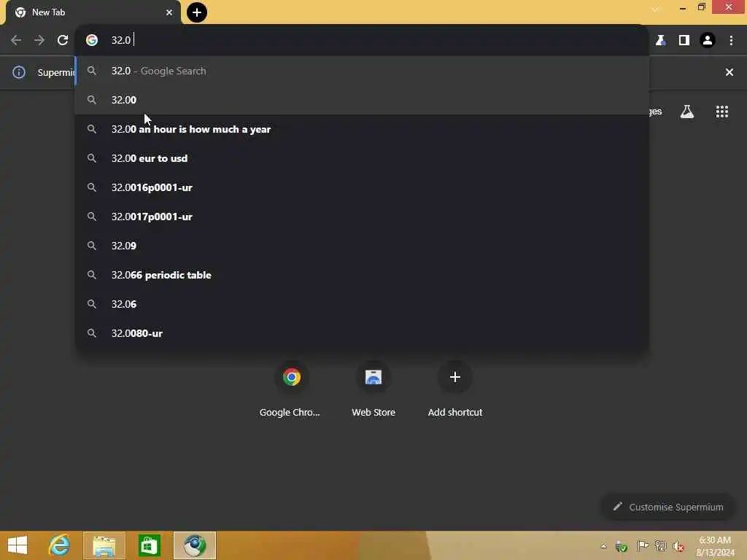Open a new tab with the plus button
747x560 pixels.
(197, 12)
